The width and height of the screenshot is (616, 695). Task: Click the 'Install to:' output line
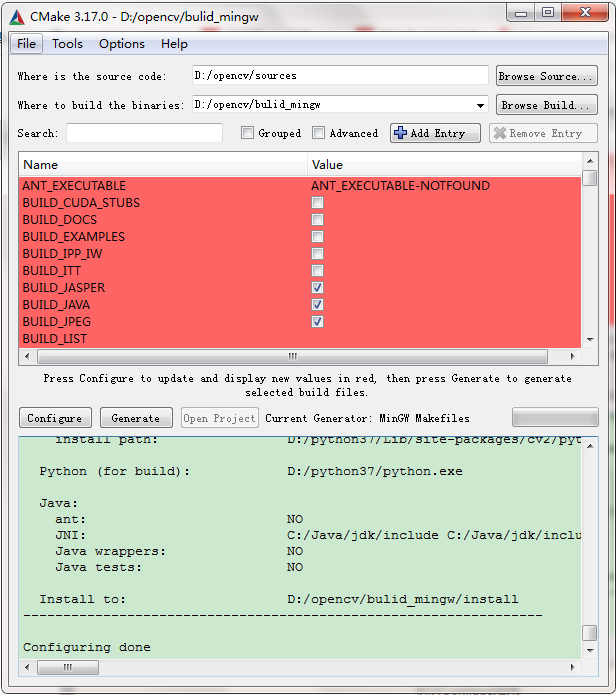[83, 599]
